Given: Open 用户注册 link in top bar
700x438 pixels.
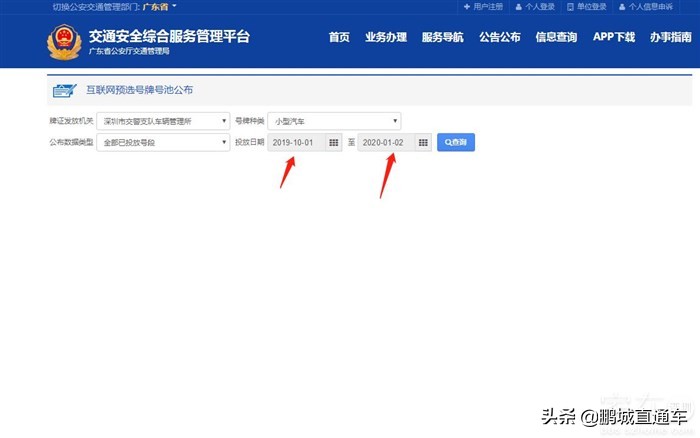Looking at the screenshot, I should tap(483, 7).
